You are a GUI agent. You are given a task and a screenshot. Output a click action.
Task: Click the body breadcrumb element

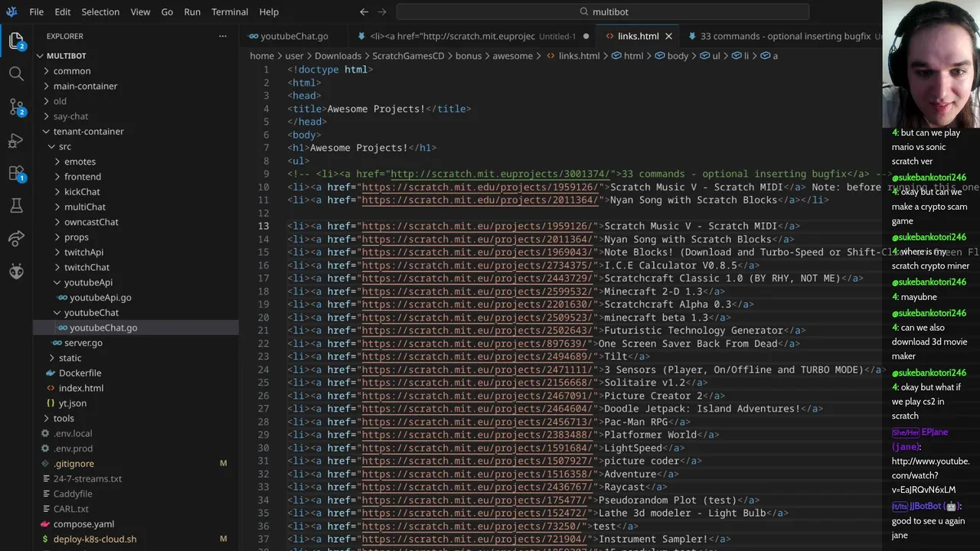[678, 56]
